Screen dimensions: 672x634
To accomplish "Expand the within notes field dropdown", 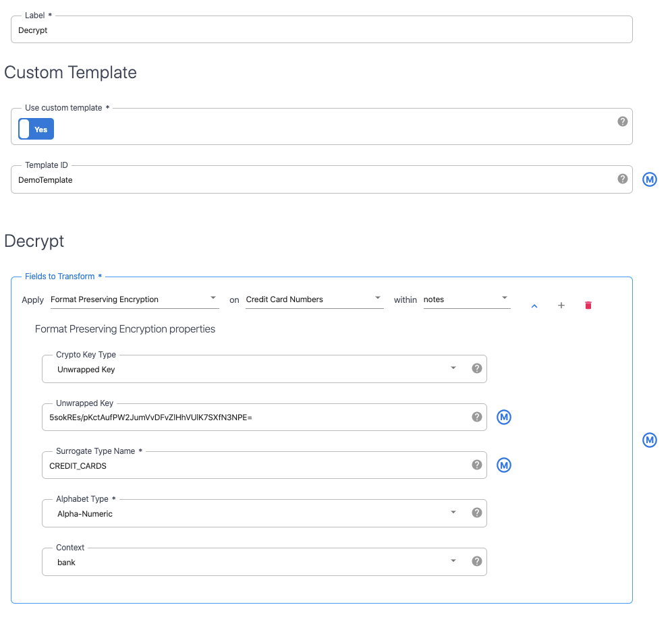I will (466, 299).
